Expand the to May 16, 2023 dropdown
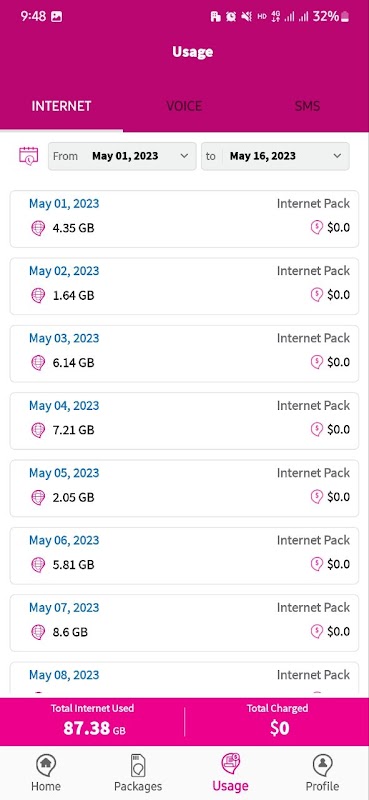The height and width of the screenshot is (800, 369). tap(276, 156)
